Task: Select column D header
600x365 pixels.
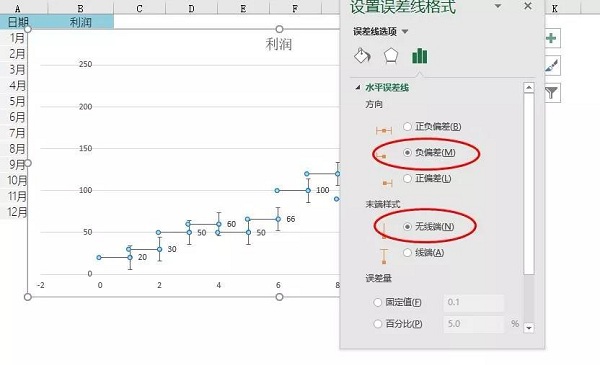Action: (x=191, y=8)
